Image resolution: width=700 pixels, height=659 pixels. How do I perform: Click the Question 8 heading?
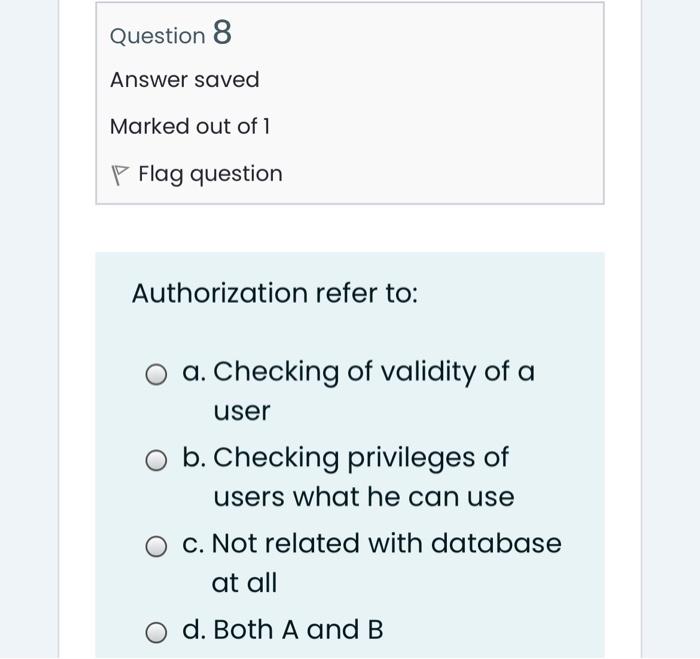[x=171, y=33]
